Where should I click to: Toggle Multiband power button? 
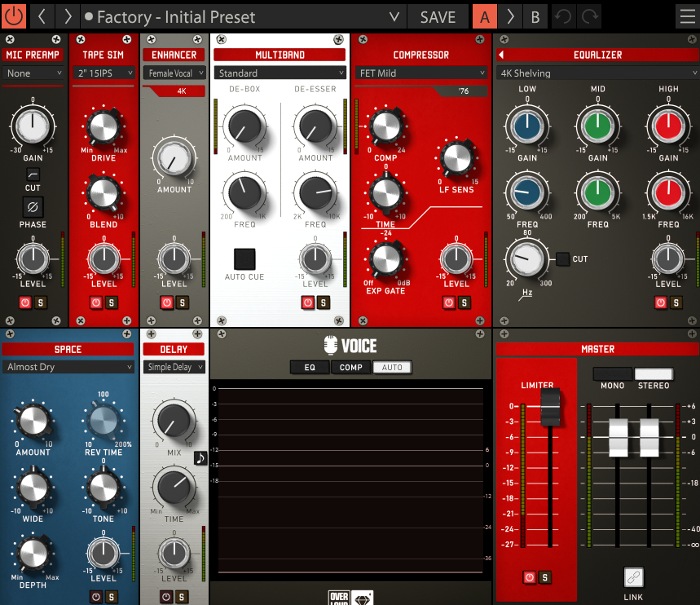308,302
